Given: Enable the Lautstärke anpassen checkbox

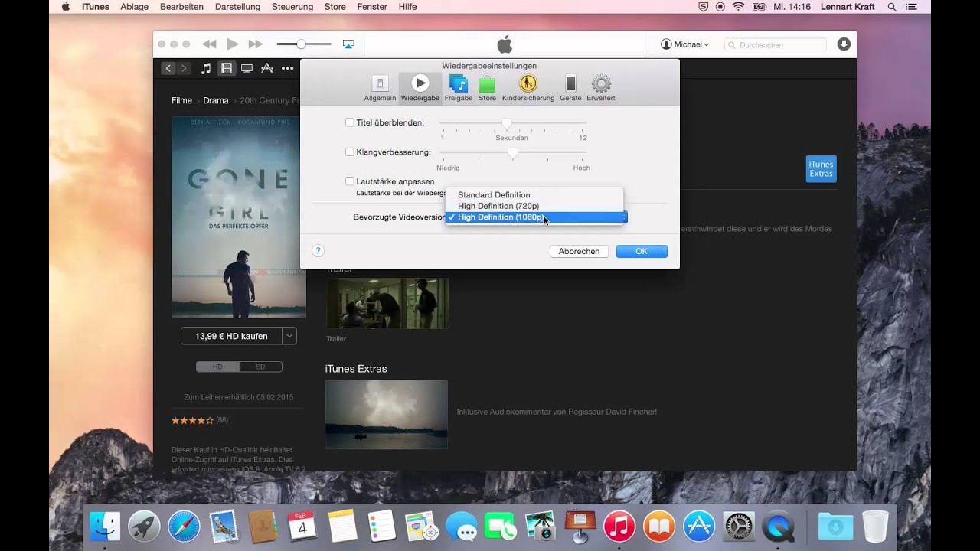Looking at the screenshot, I should tap(349, 181).
